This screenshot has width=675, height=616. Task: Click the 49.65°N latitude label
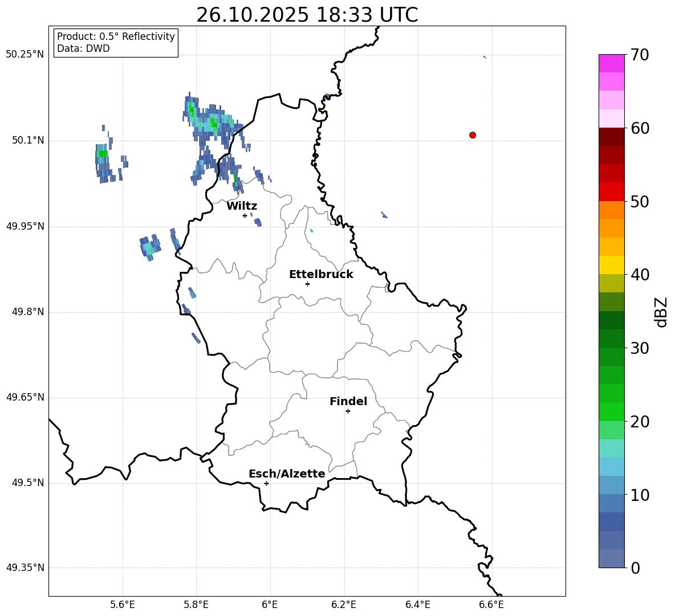click(x=25, y=397)
